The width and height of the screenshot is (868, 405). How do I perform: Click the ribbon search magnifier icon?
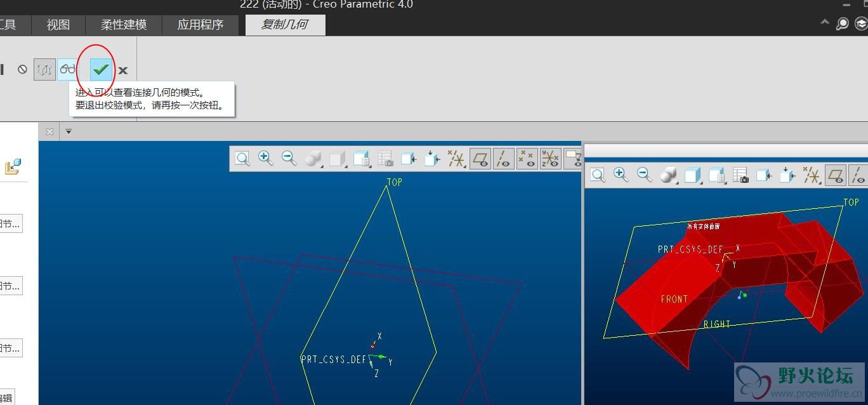point(842,24)
